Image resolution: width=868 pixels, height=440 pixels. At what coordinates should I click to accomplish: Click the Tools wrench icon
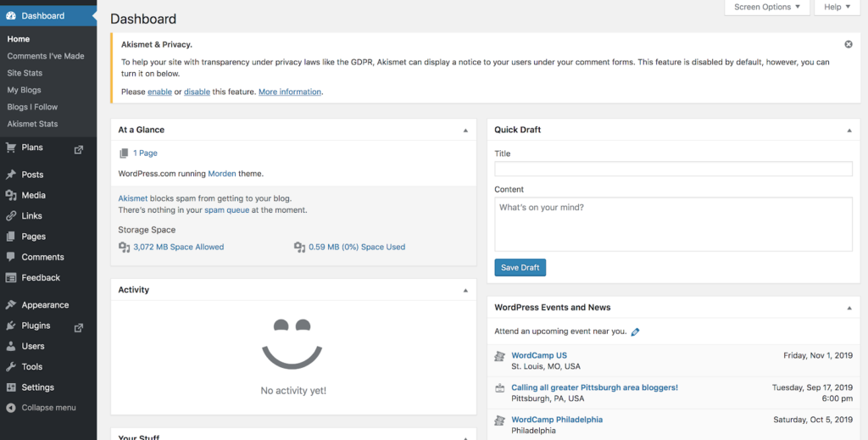11,367
